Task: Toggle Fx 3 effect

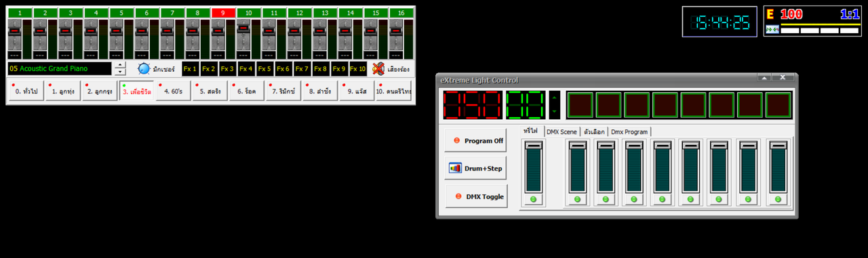Action: (x=227, y=68)
